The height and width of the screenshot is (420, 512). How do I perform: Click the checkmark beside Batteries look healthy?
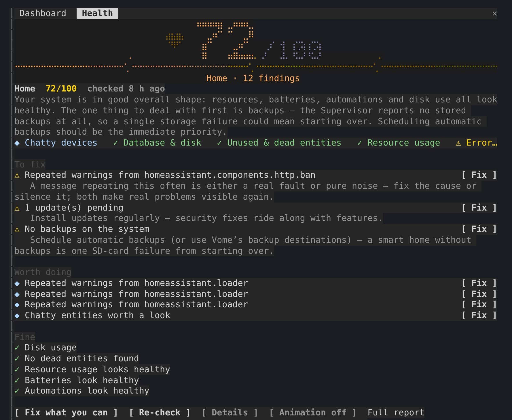(17, 381)
